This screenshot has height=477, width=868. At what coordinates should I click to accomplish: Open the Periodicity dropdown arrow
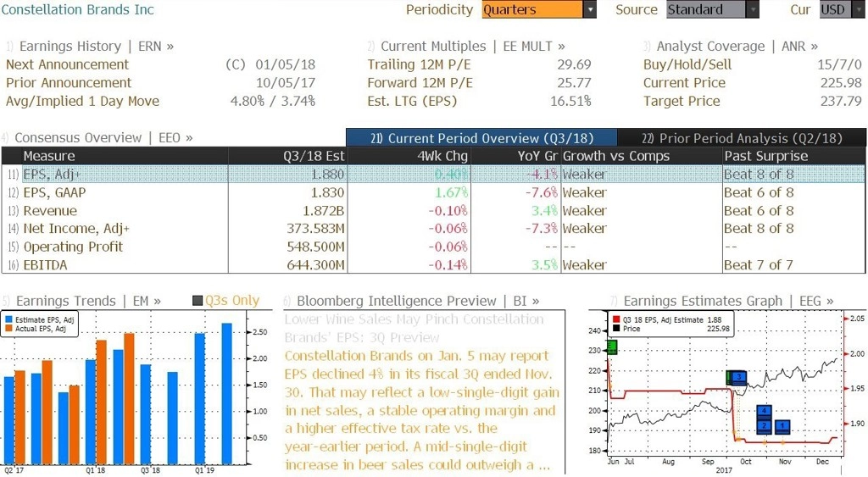coord(590,9)
